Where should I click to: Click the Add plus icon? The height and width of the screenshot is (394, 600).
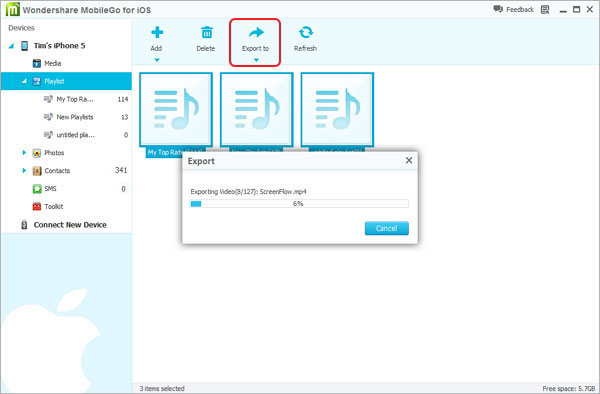[x=157, y=32]
